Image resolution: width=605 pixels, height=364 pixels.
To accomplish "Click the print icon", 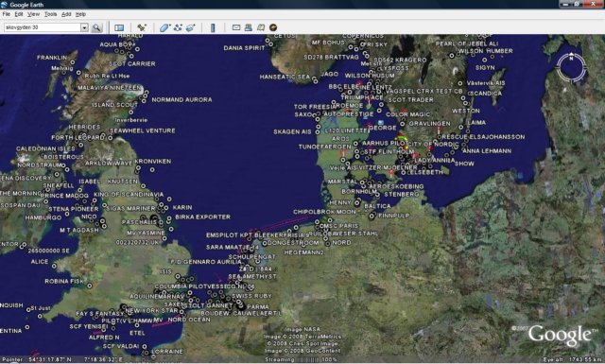I will coord(249,27).
